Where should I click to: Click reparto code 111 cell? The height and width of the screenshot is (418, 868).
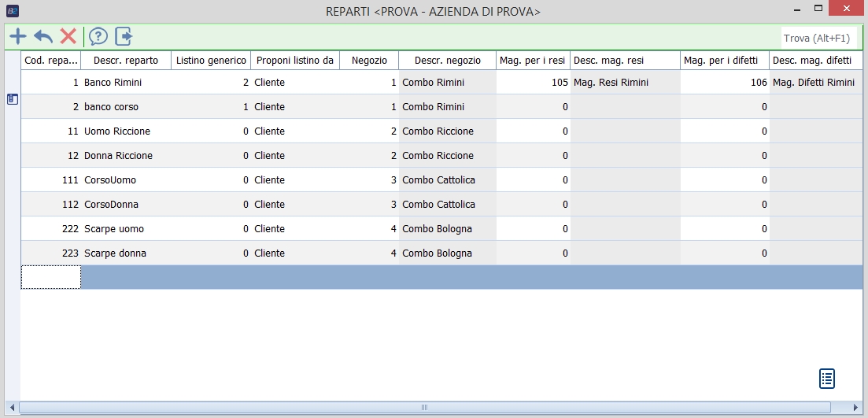[x=51, y=180]
